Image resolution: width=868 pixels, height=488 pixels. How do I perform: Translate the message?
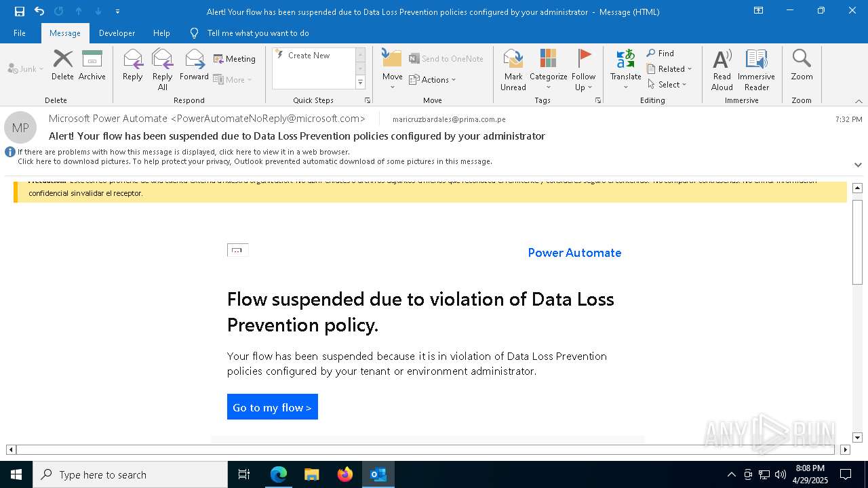(x=625, y=70)
